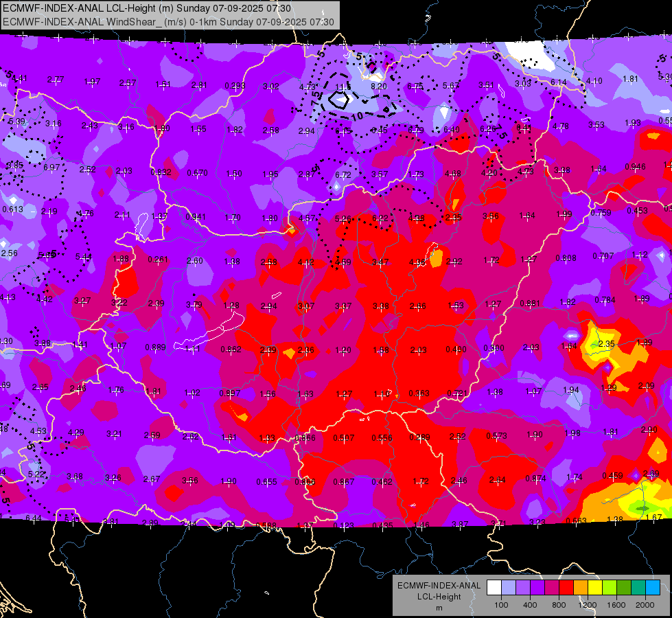
Task: Click the 4.10 wind shear value
Action: pos(594,80)
